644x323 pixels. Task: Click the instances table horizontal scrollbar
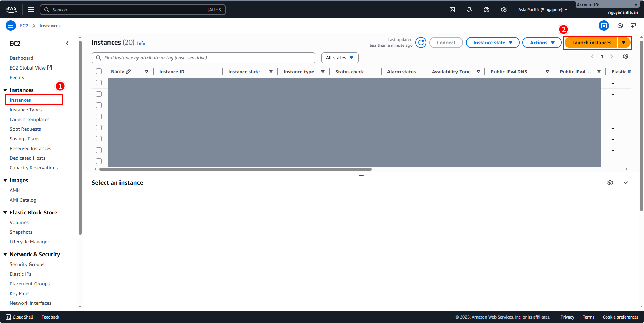pyautogui.click(x=235, y=169)
